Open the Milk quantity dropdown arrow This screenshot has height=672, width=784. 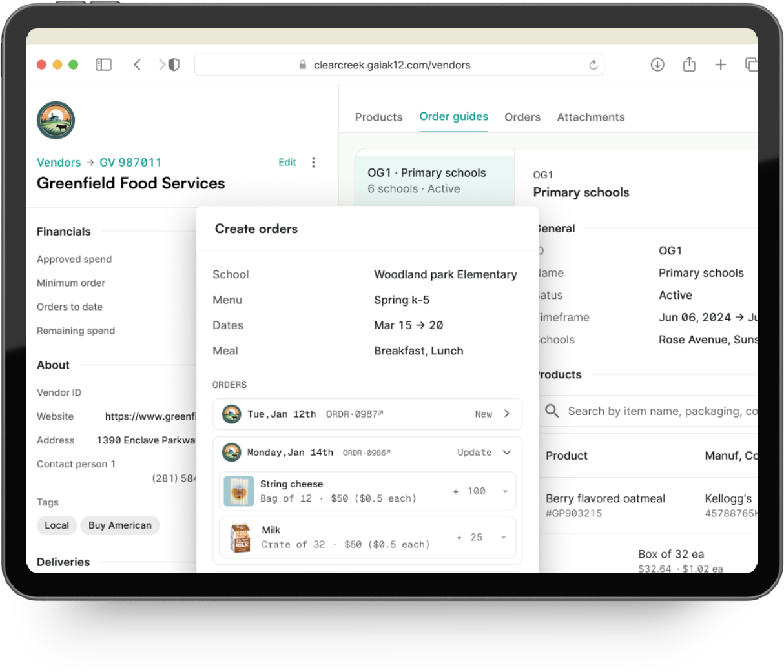click(x=504, y=537)
